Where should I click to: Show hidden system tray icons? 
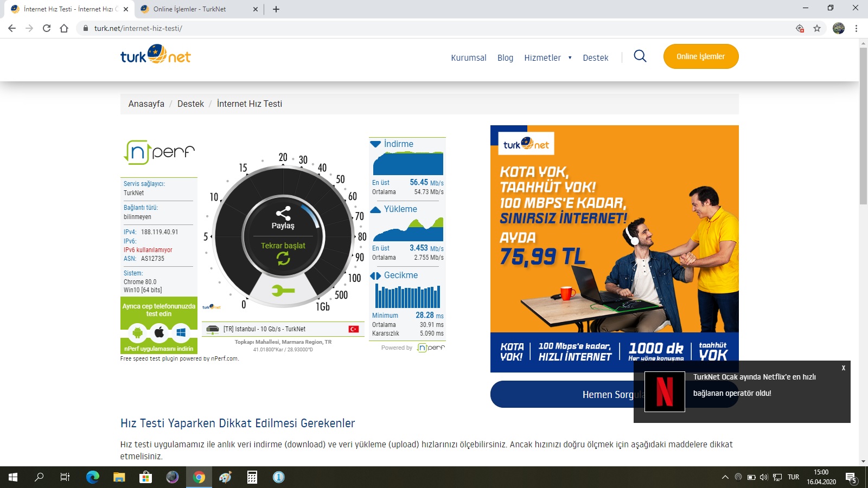click(725, 477)
